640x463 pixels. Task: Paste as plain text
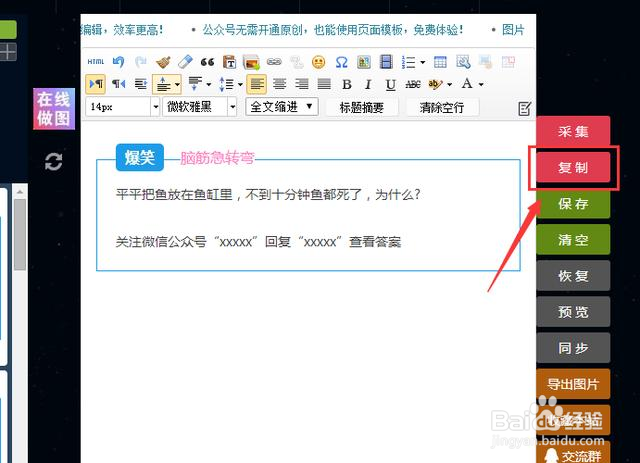230,62
